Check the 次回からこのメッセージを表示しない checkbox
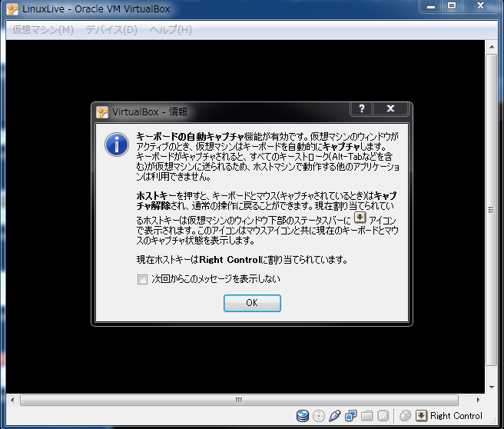 click(142, 279)
